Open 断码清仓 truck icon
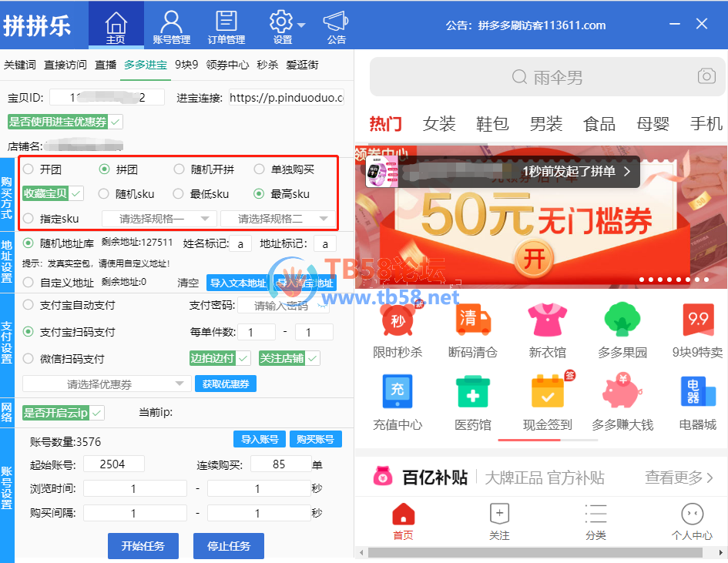This screenshot has width=728, height=563. 473,320
